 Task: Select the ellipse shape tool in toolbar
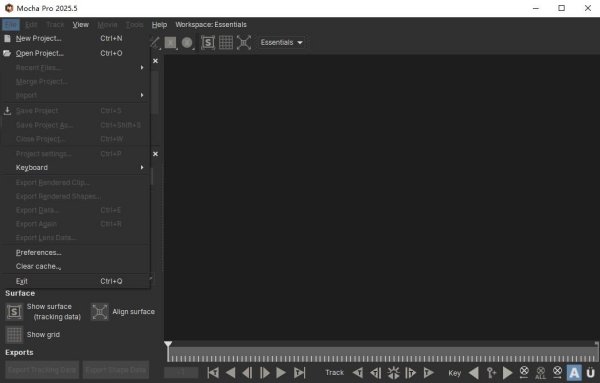point(187,42)
